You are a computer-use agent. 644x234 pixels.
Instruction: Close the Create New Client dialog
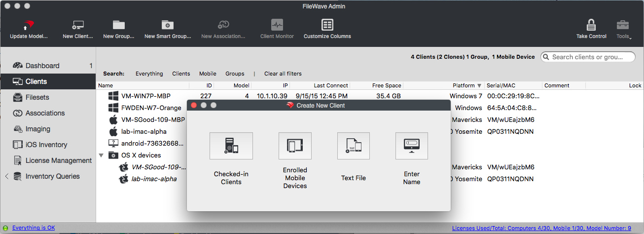[x=194, y=105]
